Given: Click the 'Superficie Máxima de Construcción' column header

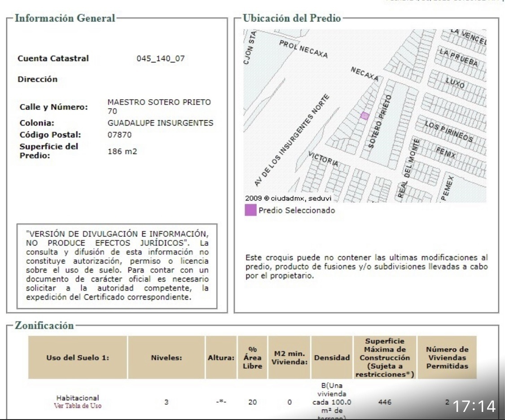Looking at the screenshot, I should [385, 358].
